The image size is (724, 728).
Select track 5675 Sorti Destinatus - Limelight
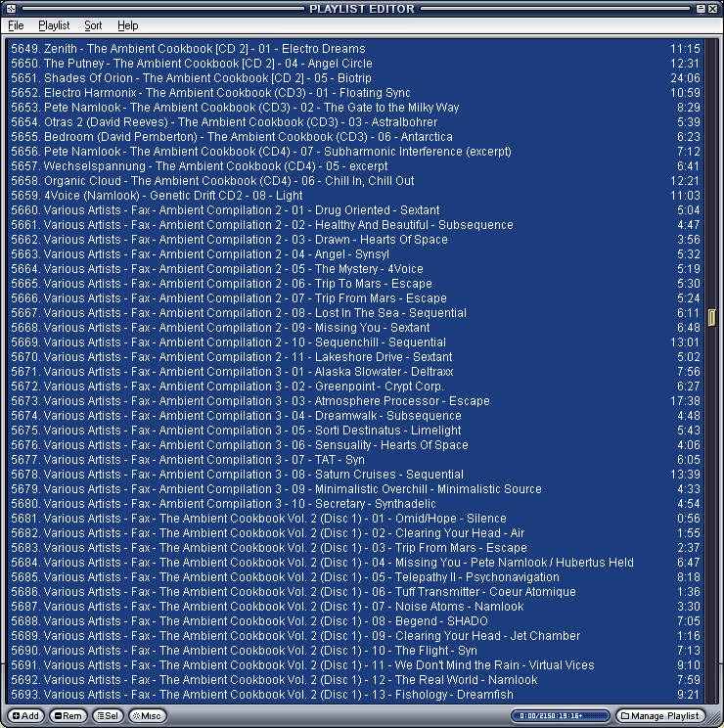click(x=355, y=431)
